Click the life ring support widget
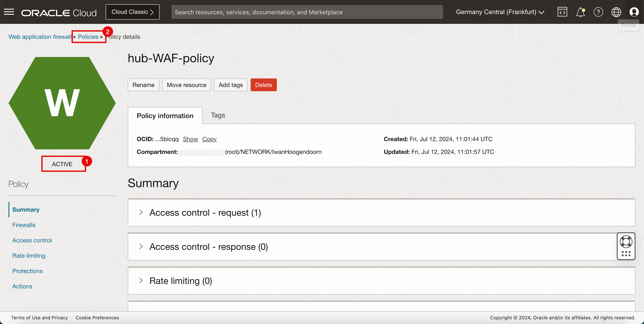The image size is (644, 324). pyautogui.click(x=626, y=242)
